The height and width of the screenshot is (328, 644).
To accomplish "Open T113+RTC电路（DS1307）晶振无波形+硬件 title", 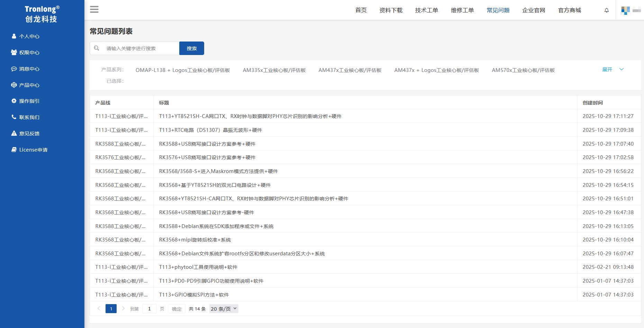I will coord(210,130).
